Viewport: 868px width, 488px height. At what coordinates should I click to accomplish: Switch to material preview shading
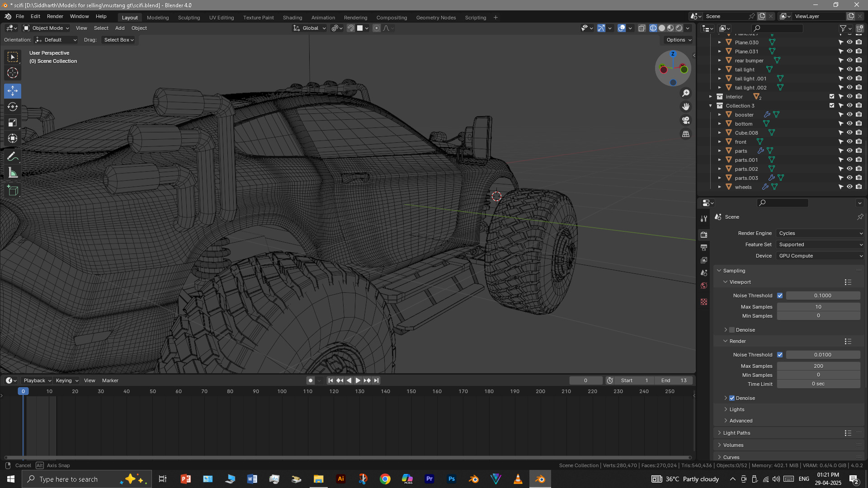pos(670,28)
